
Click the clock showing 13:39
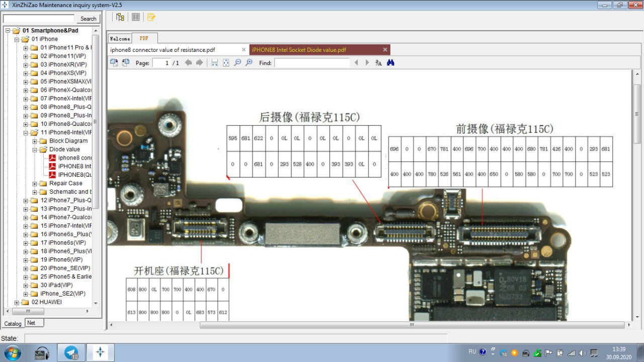(x=619, y=352)
